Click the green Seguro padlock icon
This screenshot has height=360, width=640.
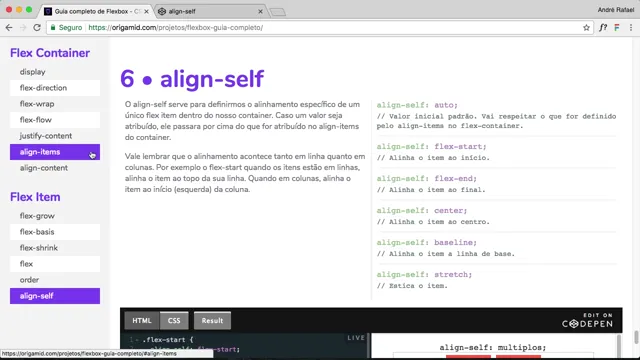(53, 28)
